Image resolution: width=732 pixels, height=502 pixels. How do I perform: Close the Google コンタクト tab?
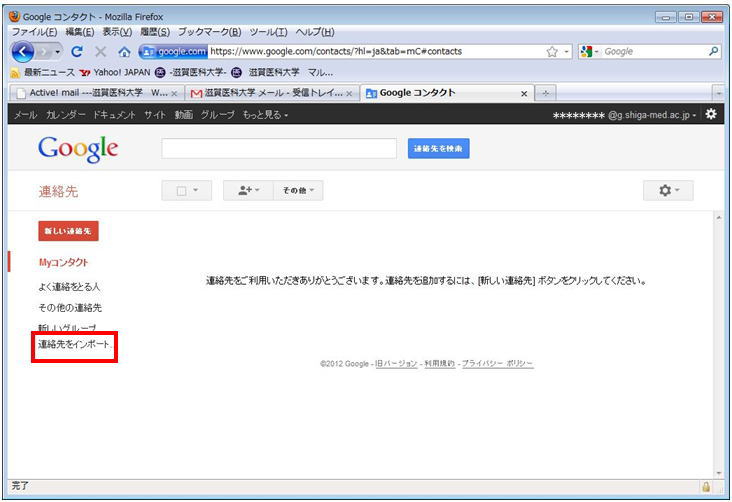[524, 93]
